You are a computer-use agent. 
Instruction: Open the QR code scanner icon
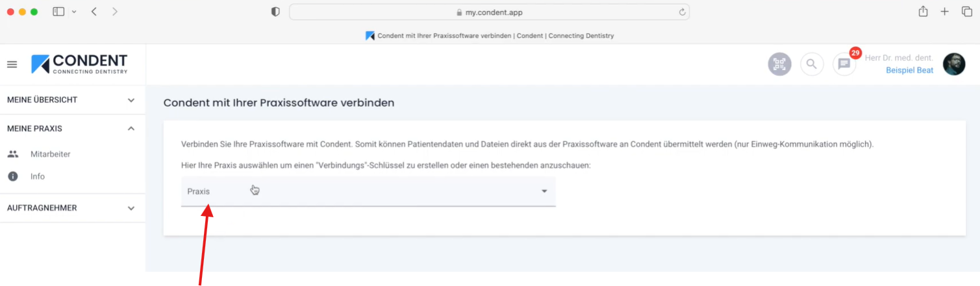[x=779, y=64]
